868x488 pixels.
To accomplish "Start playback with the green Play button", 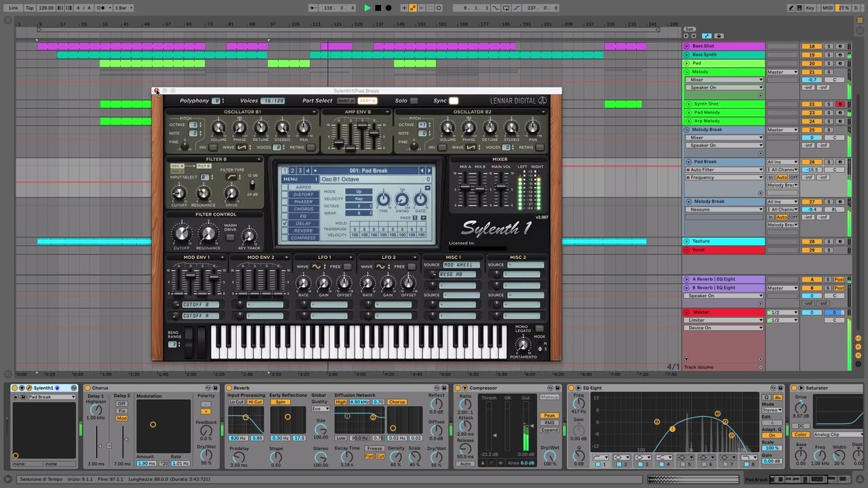I will click(x=367, y=8).
